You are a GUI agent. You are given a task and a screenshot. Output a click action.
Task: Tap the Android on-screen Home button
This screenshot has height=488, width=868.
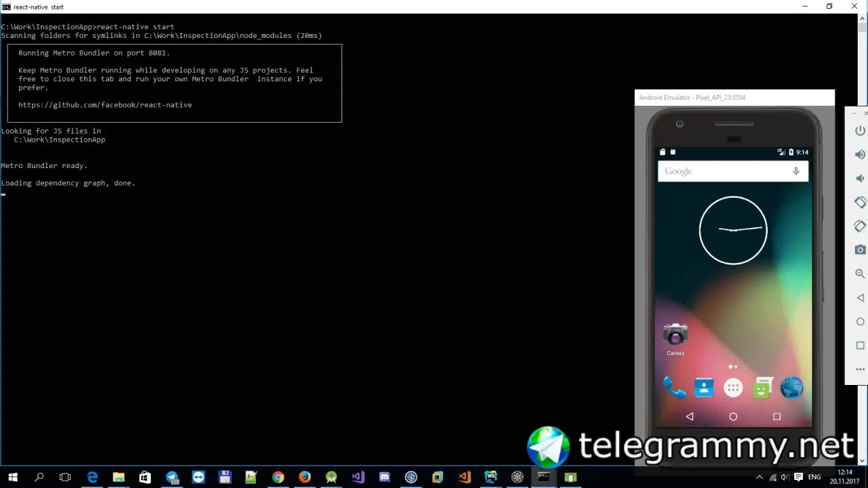coord(733,416)
